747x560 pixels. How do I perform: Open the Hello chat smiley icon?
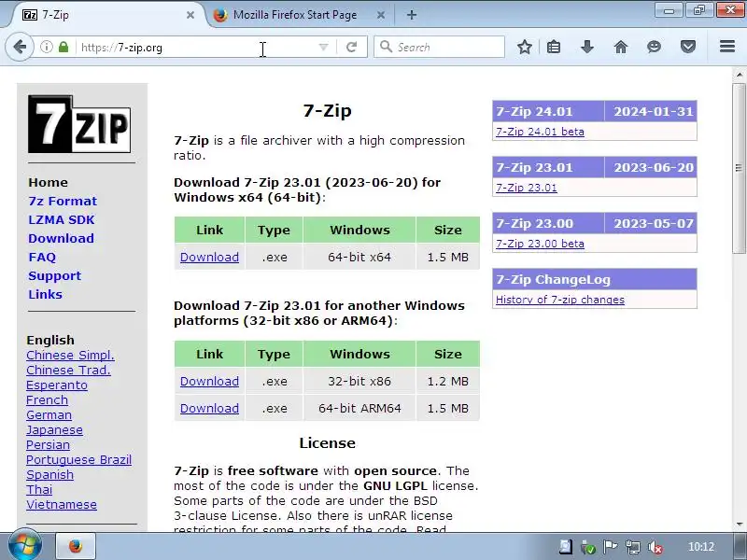tap(655, 47)
